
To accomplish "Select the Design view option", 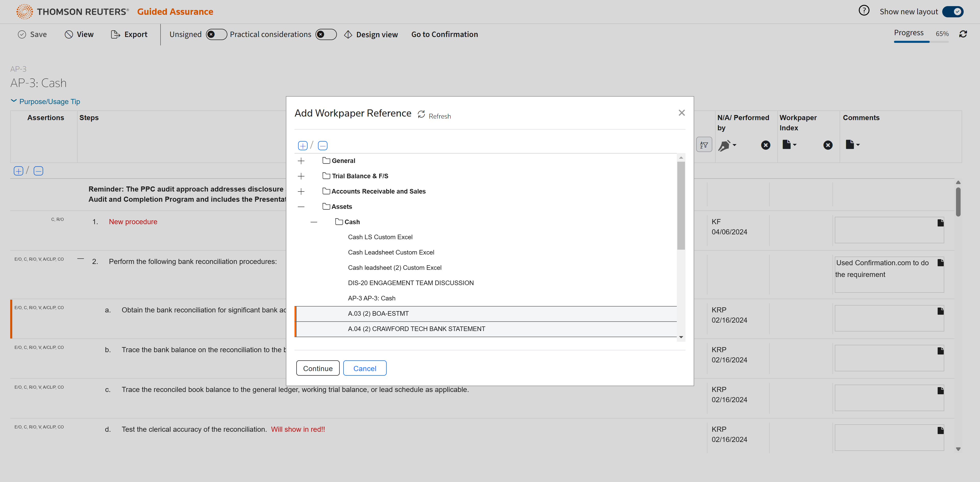I will tap(371, 34).
